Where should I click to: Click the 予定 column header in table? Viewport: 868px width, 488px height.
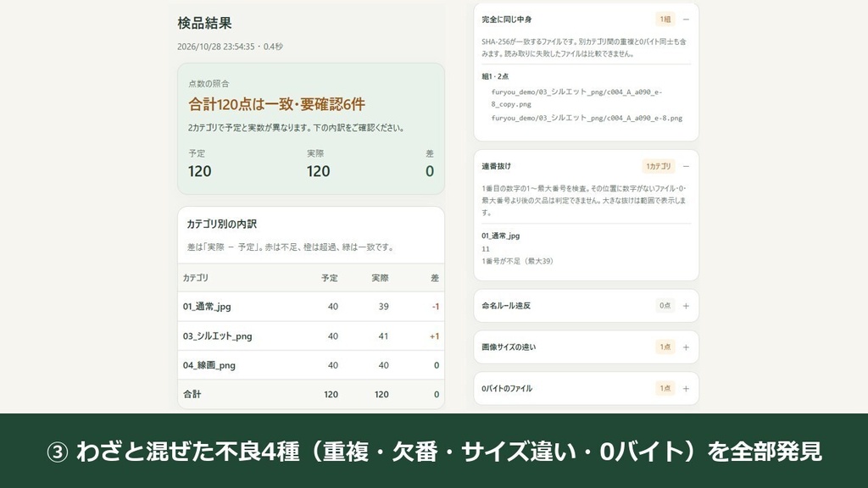(330, 278)
